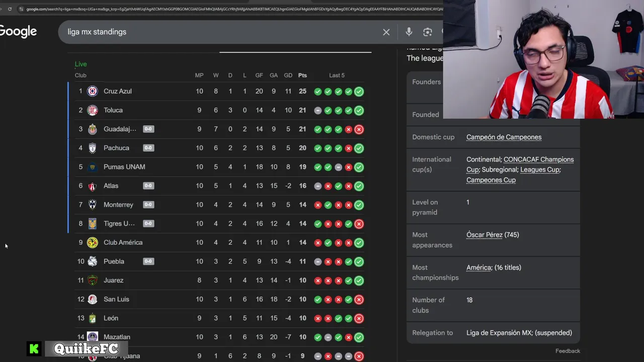Click the Live label above the table
Image resolution: width=644 pixels, height=362 pixels.
point(80,64)
